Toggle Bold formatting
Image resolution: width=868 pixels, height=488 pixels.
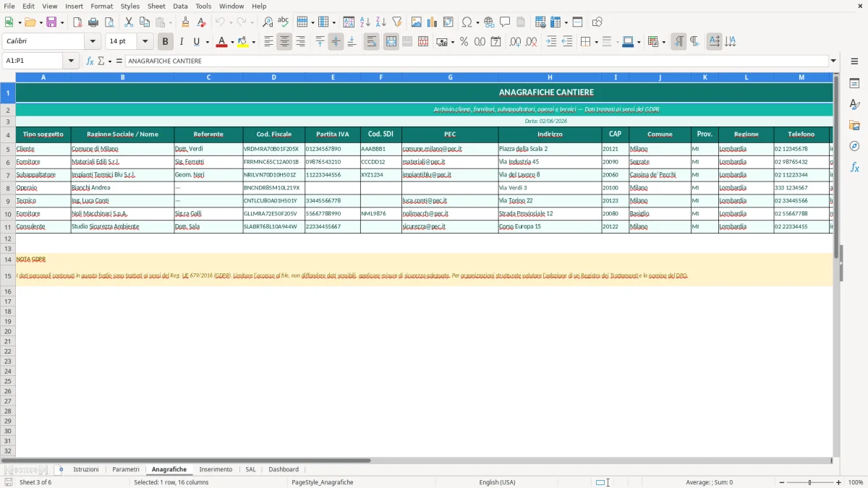click(x=166, y=42)
